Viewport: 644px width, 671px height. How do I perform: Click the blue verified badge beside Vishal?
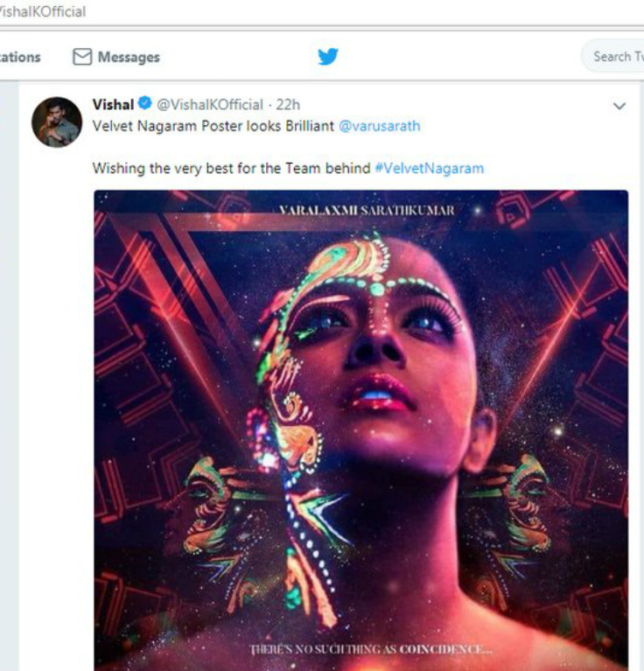point(145,105)
